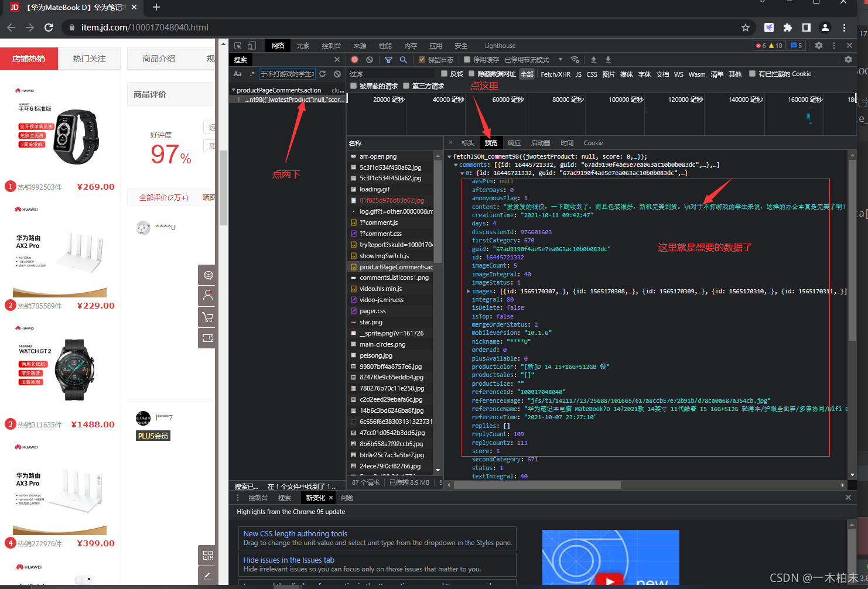Click the preview pane horizontal scrollbar

[x=537, y=485]
